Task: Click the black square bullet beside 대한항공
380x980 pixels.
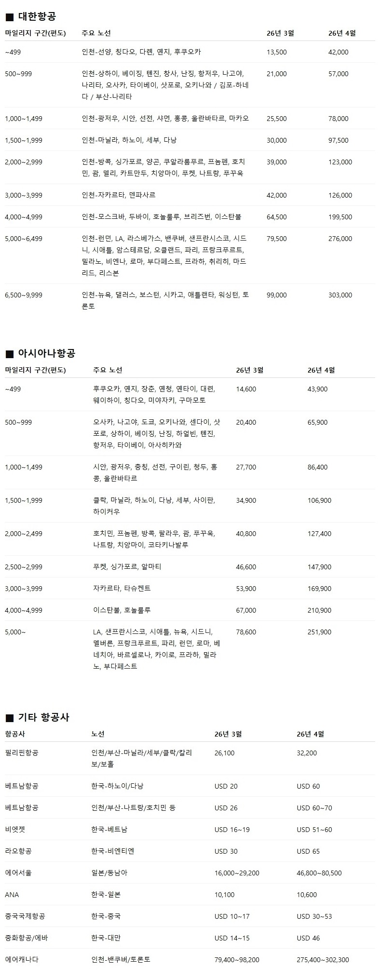Action: coord(9,17)
